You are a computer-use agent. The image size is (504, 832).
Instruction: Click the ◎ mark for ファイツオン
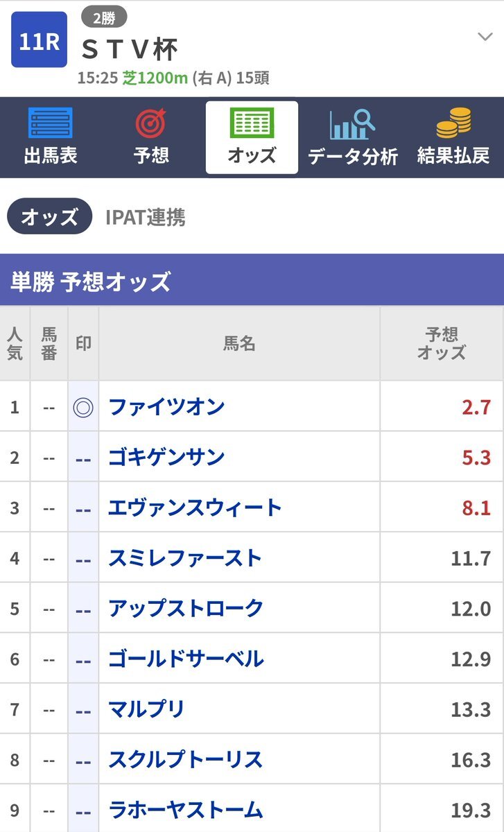[83, 406]
